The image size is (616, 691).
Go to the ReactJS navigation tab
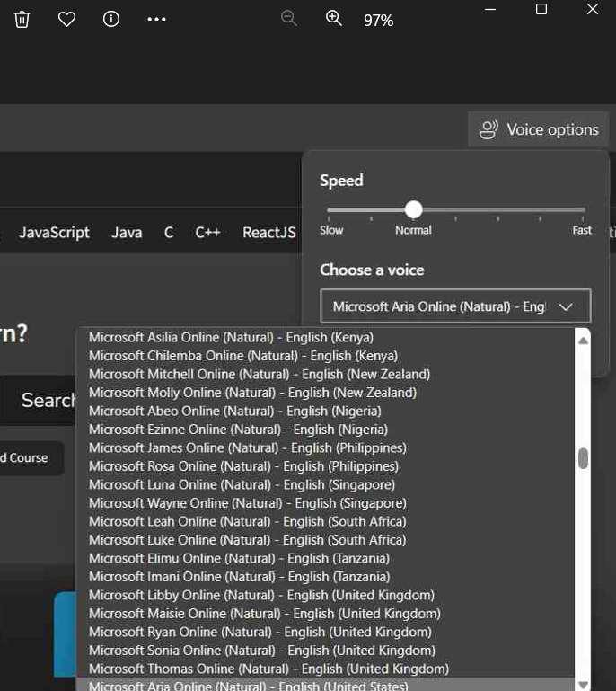268,232
